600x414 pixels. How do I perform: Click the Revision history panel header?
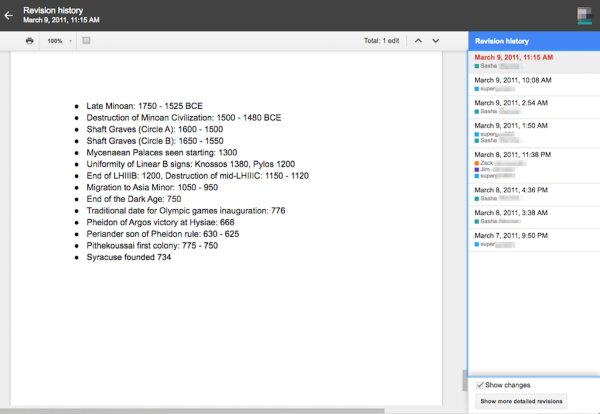click(x=534, y=41)
